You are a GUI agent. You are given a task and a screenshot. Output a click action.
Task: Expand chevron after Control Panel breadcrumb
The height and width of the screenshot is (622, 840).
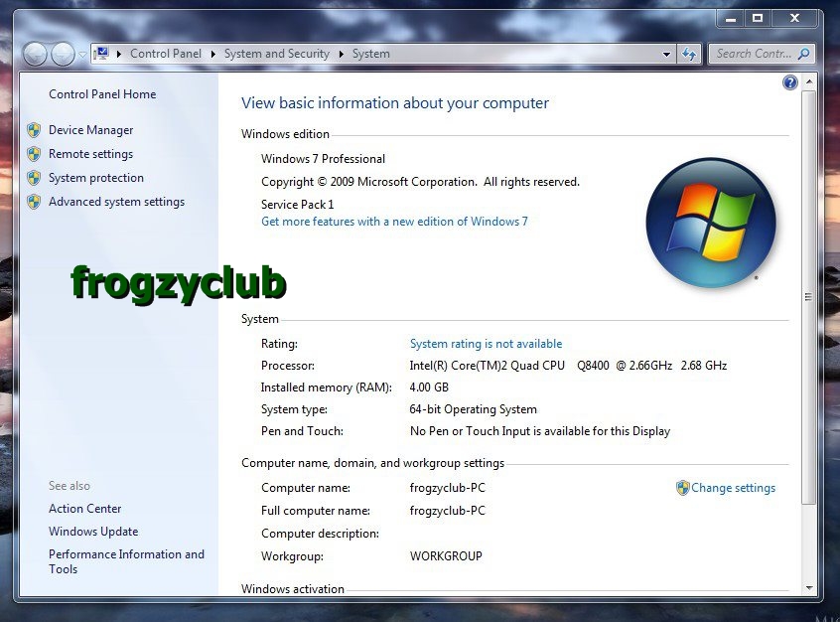coord(213,55)
